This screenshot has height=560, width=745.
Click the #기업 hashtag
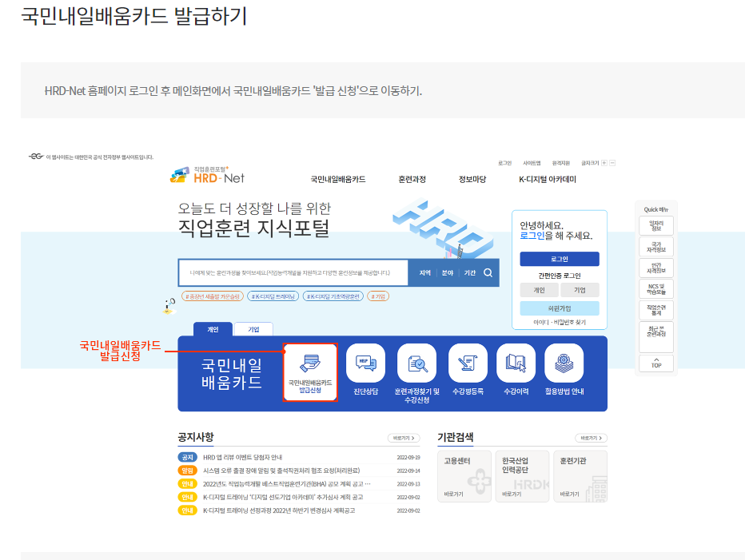click(378, 296)
